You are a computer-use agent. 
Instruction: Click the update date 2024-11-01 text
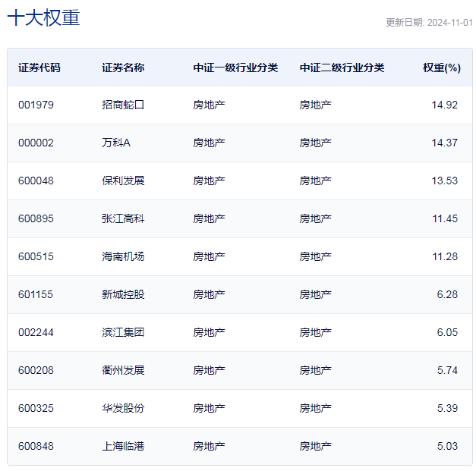[450, 23]
